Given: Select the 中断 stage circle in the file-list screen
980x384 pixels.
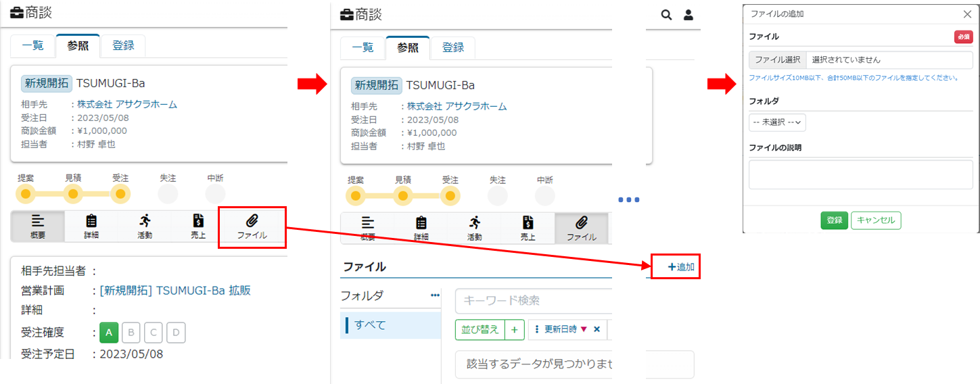Looking at the screenshot, I should coord(544,196).
